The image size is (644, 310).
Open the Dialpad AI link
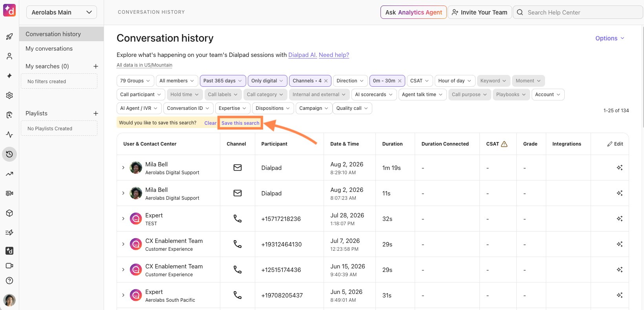pyautogui.click(x=302, y=55)
